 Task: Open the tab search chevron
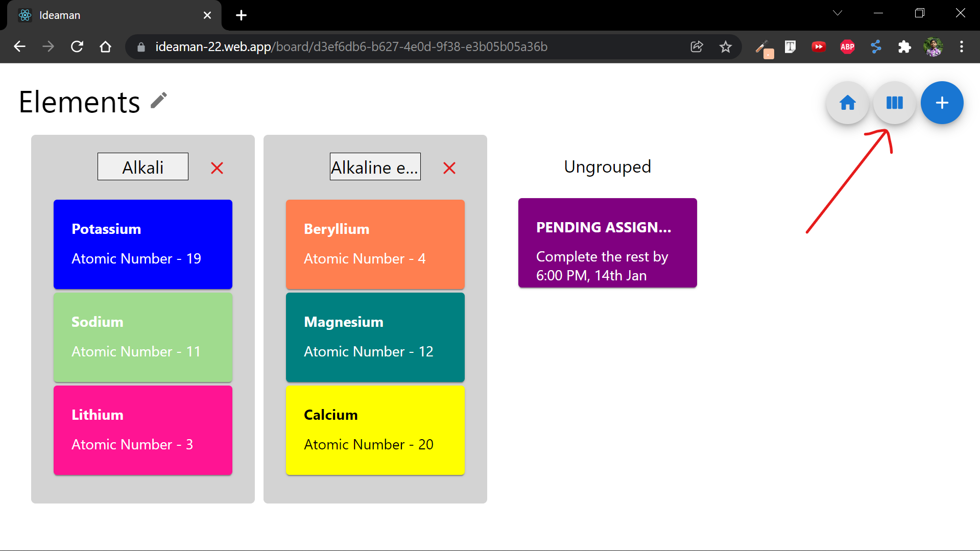(838, 13)
